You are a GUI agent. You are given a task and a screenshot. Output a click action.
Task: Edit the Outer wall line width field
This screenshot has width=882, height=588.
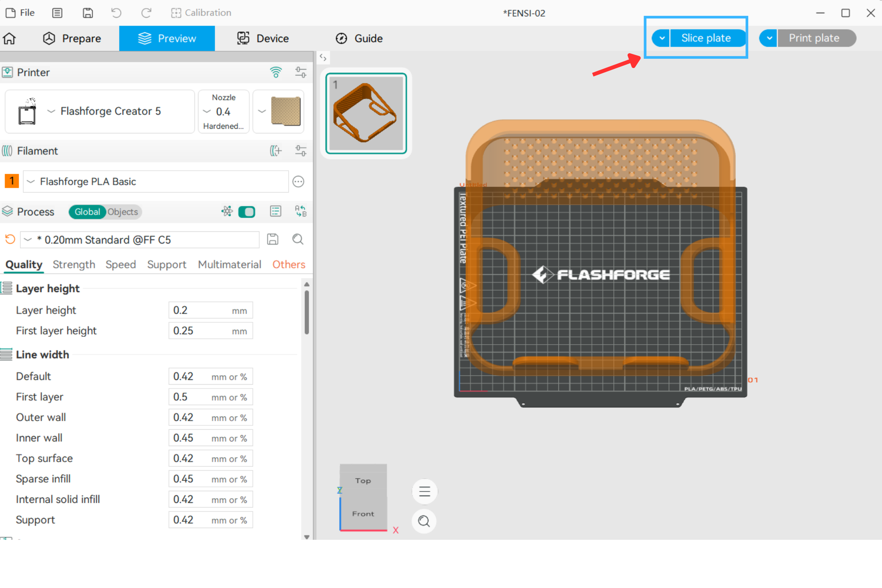point(210,418)
